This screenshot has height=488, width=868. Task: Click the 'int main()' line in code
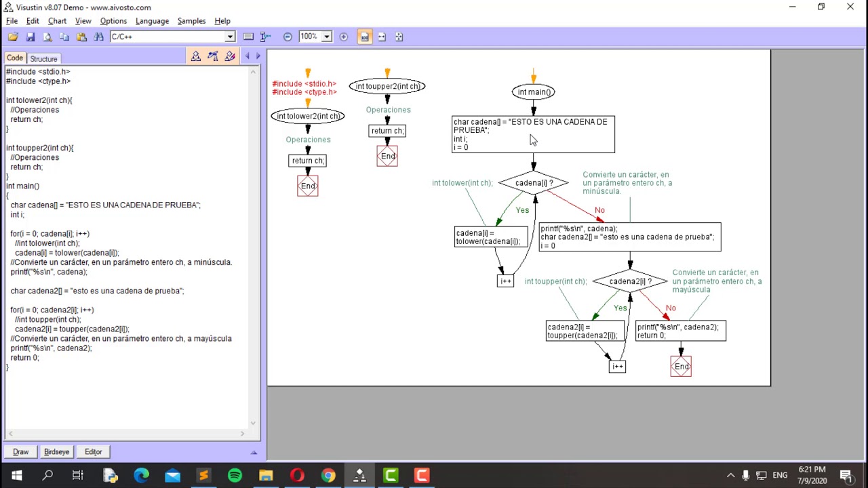pos(23,186)
